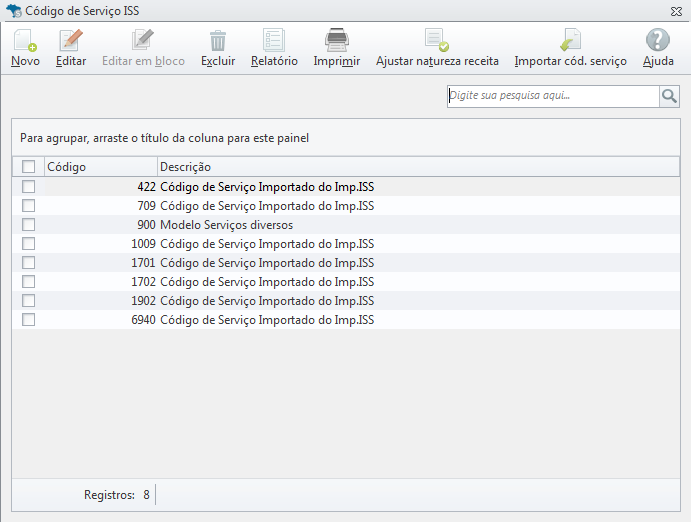This screenshot has height=522, width=691.
Task: Enable the checkbox for code 1701
Action: pos(29,263)
